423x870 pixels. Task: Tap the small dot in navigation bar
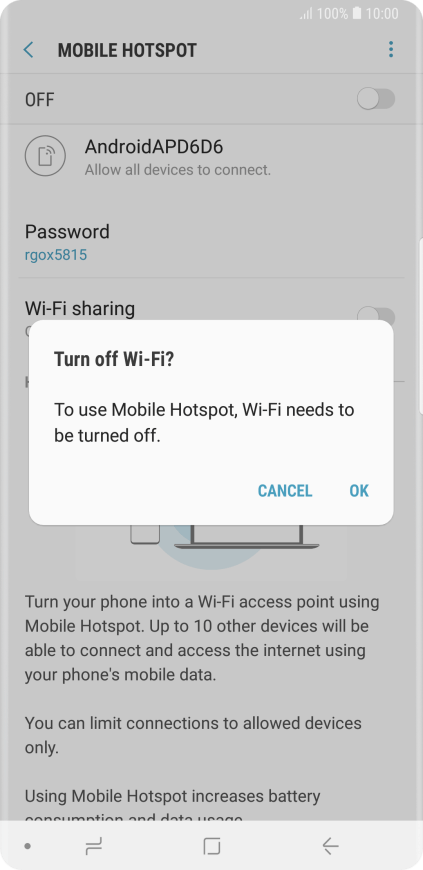(x=27, y=846)
